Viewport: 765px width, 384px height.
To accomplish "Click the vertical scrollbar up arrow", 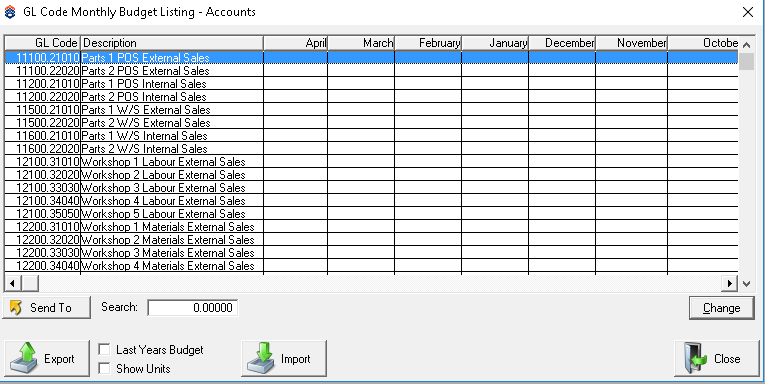I will pyautogui.click(x=746, y=45).
